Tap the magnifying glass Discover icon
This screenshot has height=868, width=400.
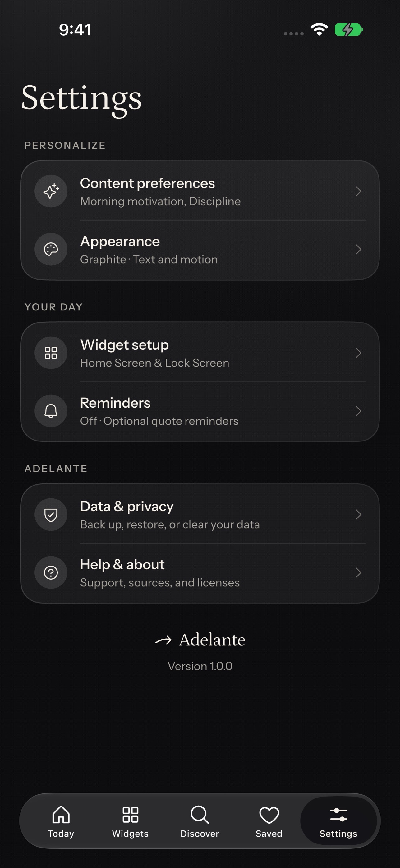click(200, 815)
